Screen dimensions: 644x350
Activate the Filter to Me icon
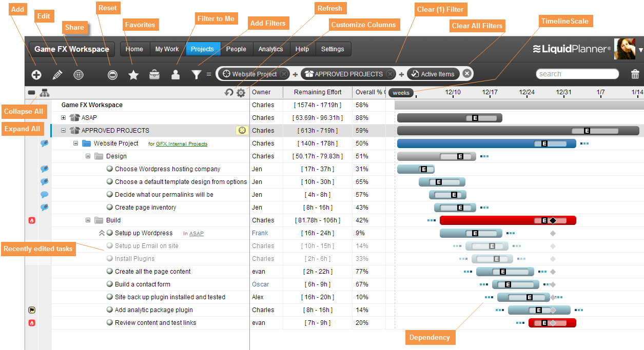tap(175, 74)
